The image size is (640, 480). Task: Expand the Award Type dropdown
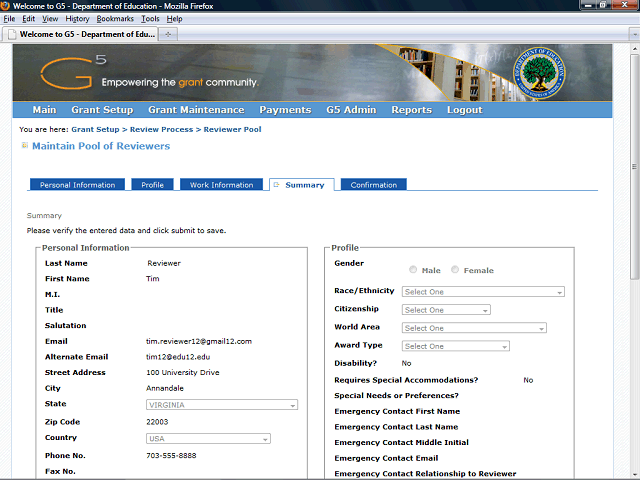click(x=456, y=346)
